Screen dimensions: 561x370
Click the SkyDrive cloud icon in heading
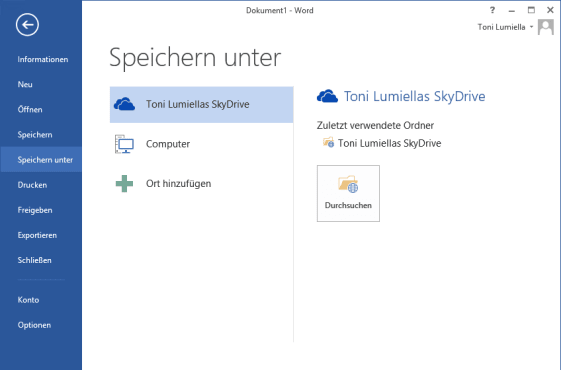pos(327,96)
